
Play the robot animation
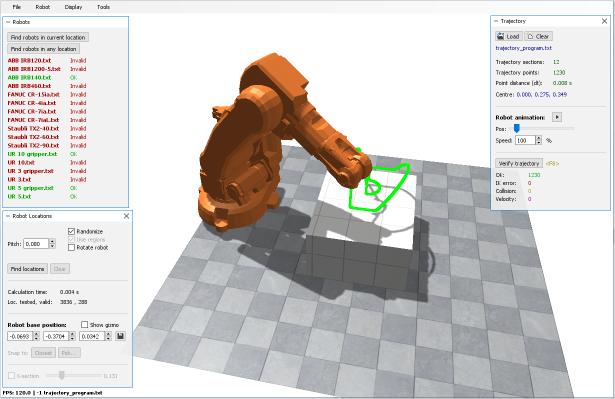[557, 117]
